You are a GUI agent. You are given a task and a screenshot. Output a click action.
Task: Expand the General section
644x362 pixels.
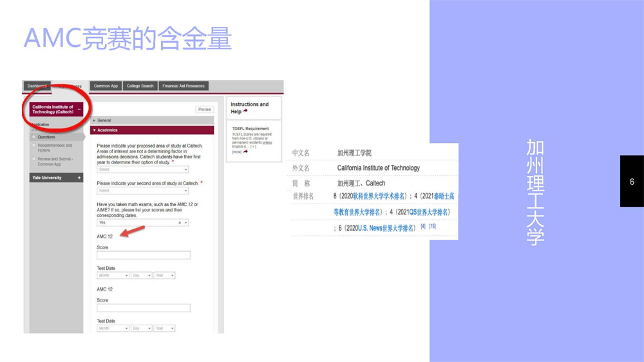coord(152,120)
